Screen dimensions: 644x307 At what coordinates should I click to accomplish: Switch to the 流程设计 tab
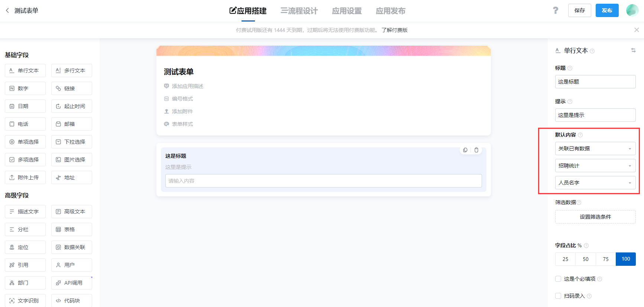click(299, 11)
